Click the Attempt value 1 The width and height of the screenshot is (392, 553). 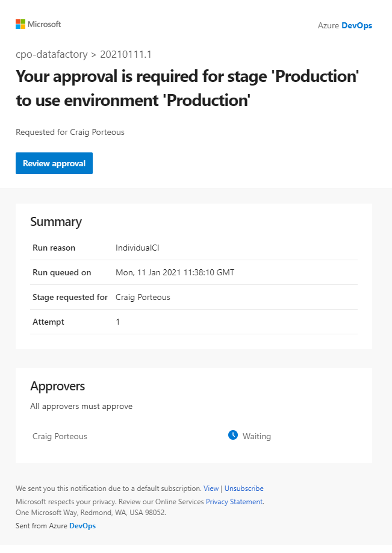118,322
